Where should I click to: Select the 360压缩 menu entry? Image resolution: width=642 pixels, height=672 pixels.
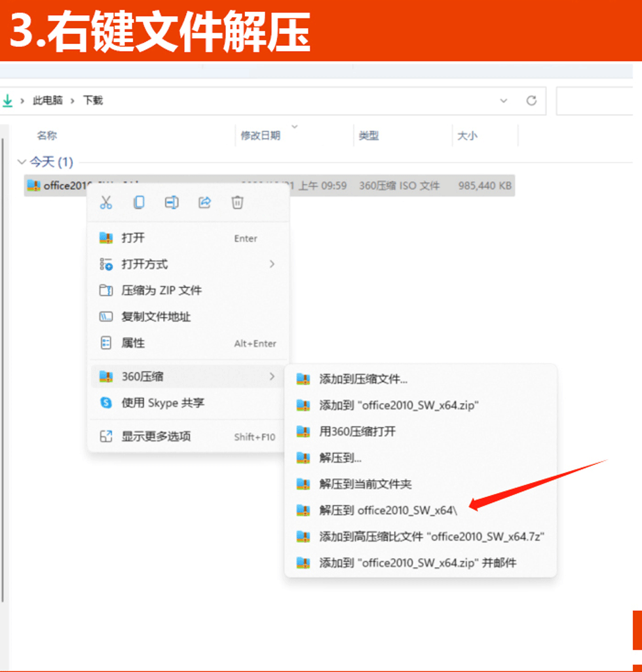[189, 377]
